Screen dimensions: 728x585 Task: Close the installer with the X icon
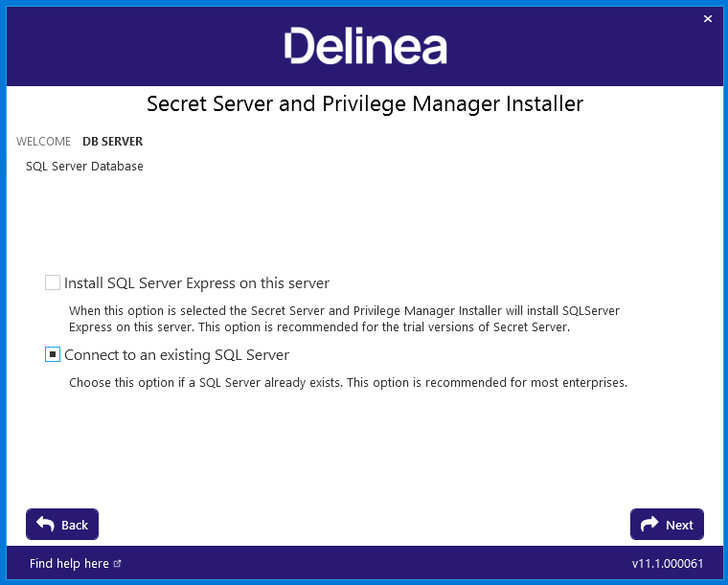[x=708, y=18]
